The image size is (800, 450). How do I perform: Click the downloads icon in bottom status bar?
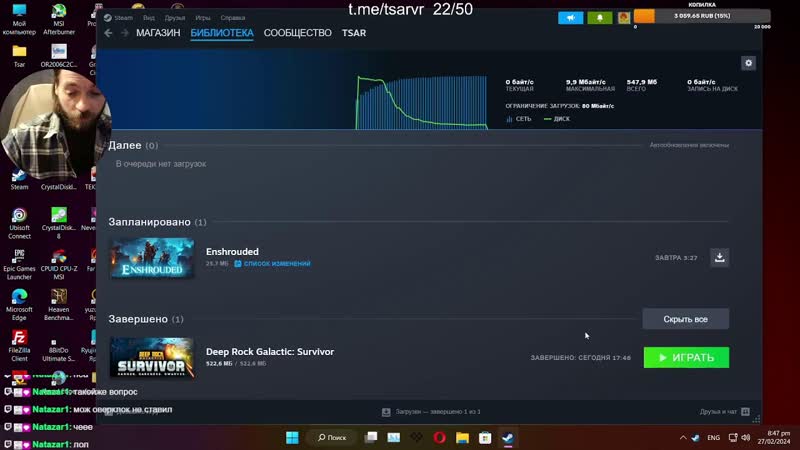tap(386, 412)
